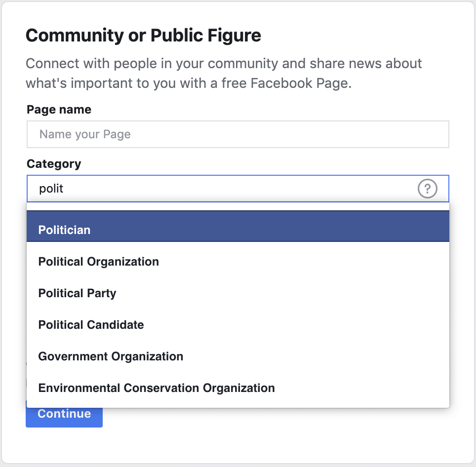Click the description paragraph about Facebook Page
This screenshot has height=467, width=476.
pos(224,73)
